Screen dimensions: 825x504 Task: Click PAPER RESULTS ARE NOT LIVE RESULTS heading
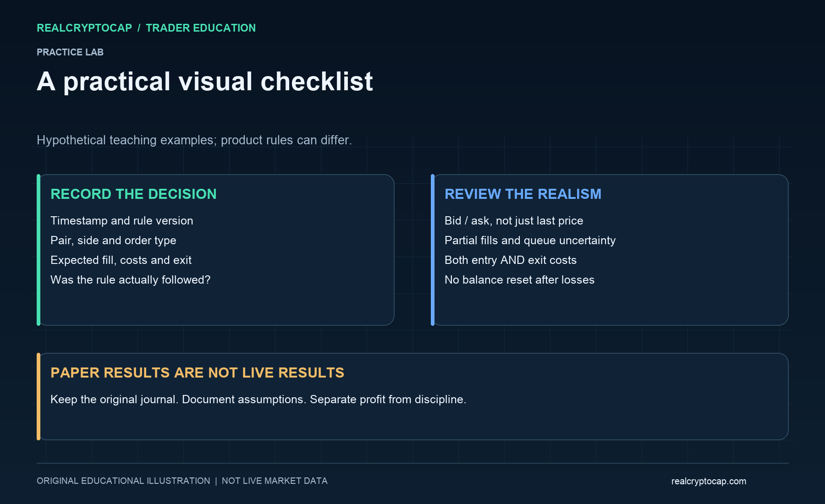click(x=197, y=373)
